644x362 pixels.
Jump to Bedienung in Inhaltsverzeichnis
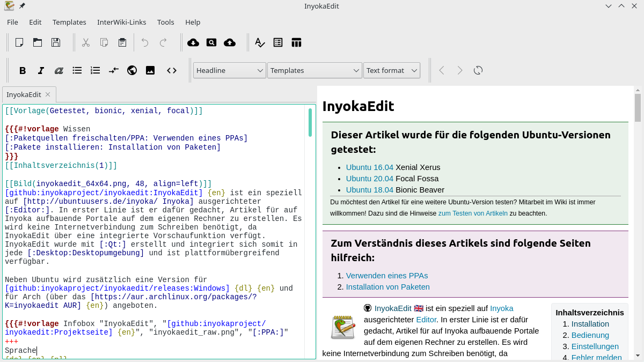tap(590, 335)
